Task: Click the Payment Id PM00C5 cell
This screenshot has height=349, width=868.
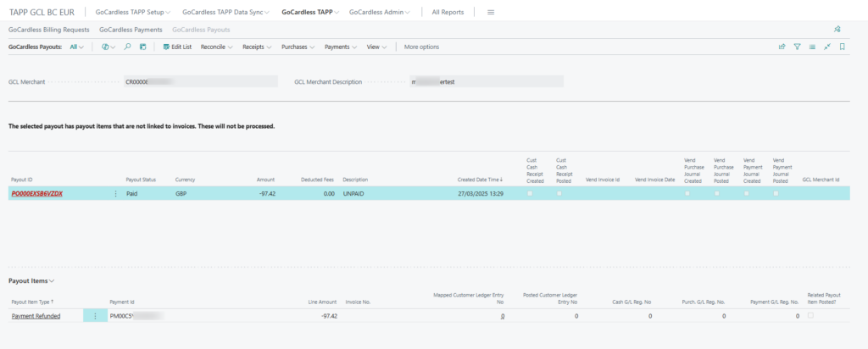Action: click(x=137, y=316)
